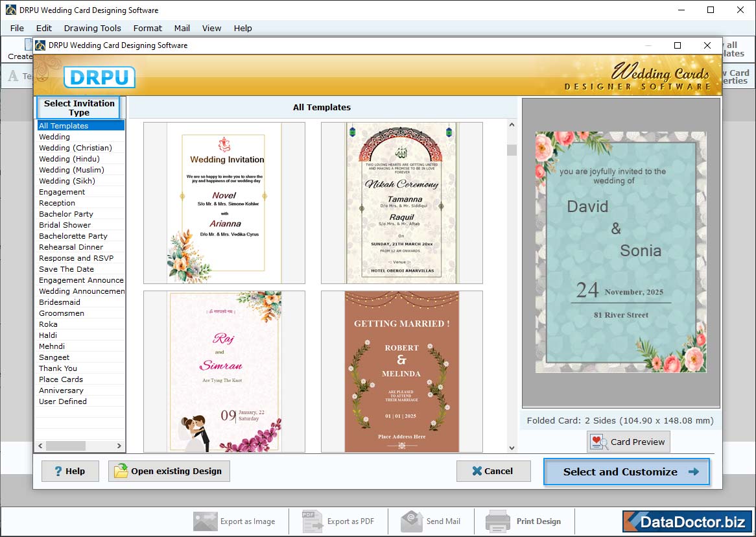Select Bachelor Party type
This screenshot has width=756, height=537.
click(x=80, y=214)
